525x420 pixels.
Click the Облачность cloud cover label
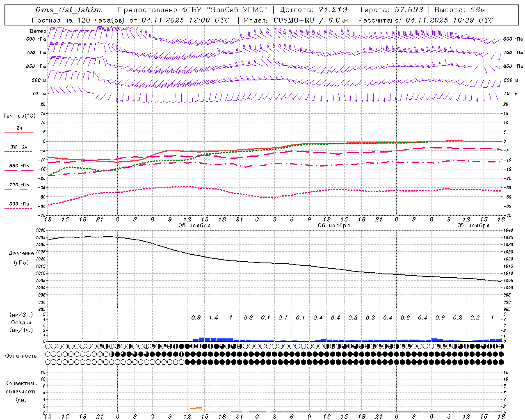tap(21, 356)
